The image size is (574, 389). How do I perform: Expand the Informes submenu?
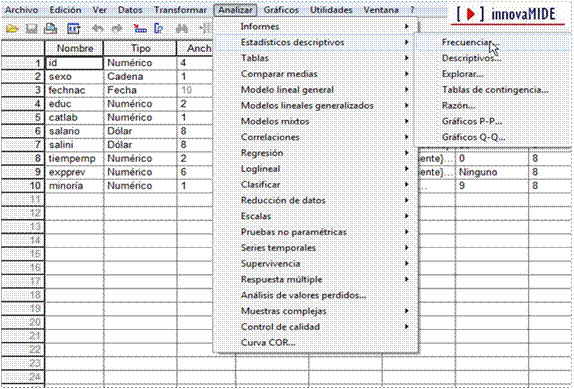click(316, 27)
